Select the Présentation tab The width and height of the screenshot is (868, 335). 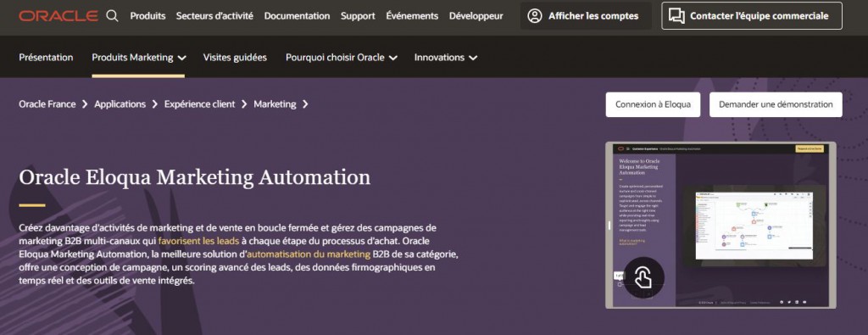click(46, 58)
